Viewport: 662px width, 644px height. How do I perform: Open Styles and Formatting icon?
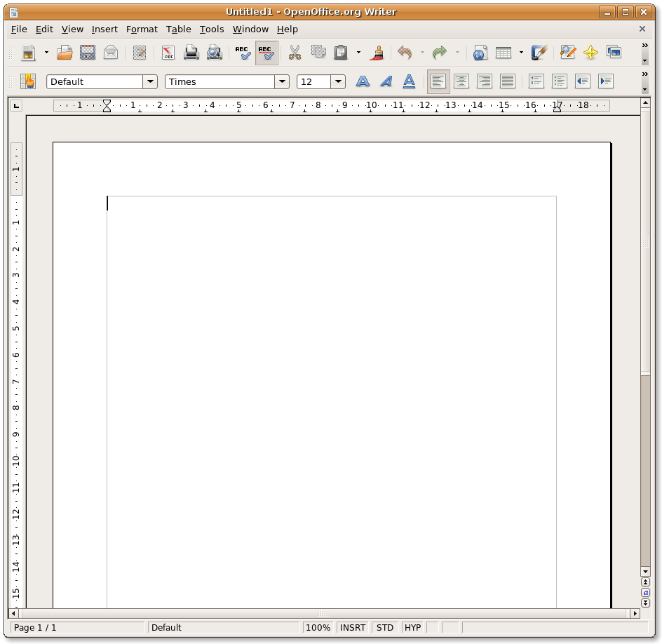click(28, 81)
